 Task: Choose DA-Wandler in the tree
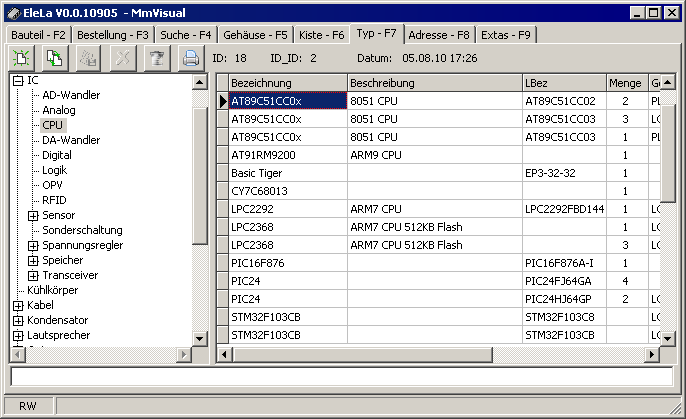point(71,140)
